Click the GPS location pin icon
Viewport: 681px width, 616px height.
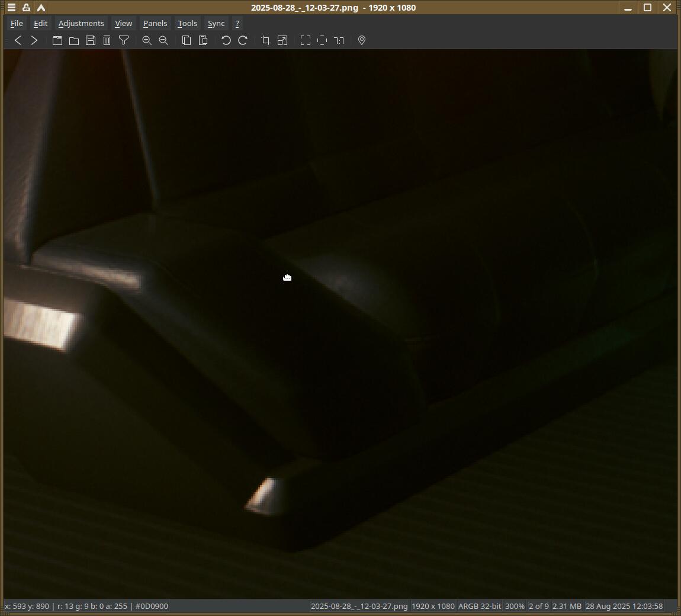362,40
